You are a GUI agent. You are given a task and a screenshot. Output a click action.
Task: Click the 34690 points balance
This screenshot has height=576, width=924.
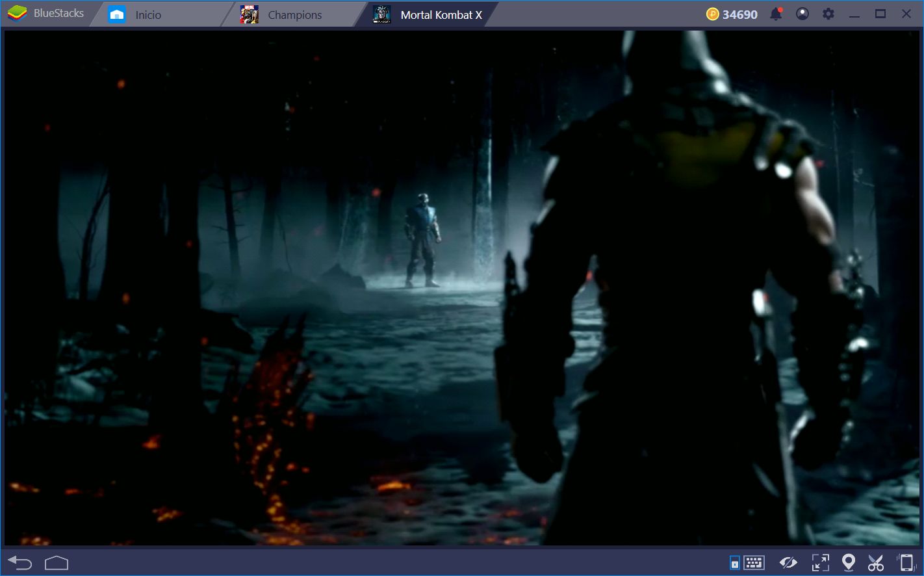click(x=740, y=14)
